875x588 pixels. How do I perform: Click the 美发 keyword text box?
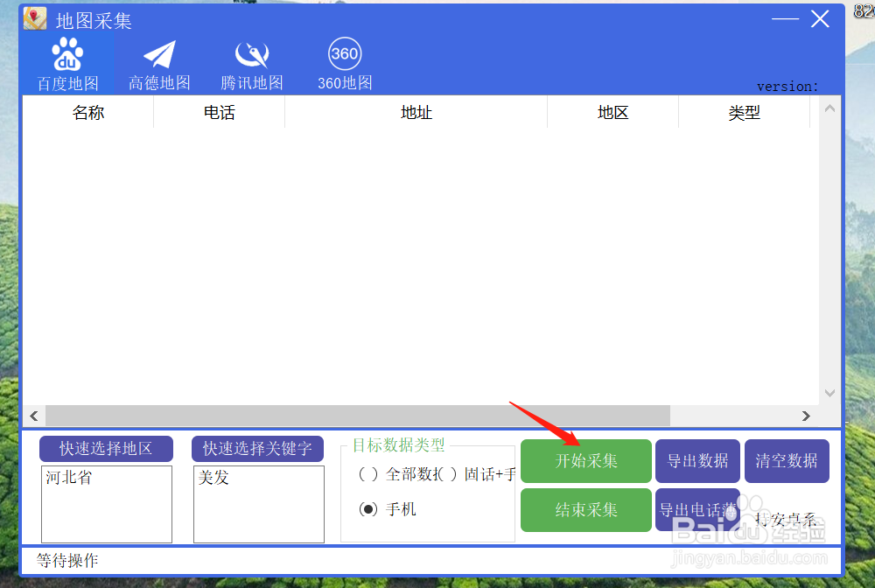259,504
